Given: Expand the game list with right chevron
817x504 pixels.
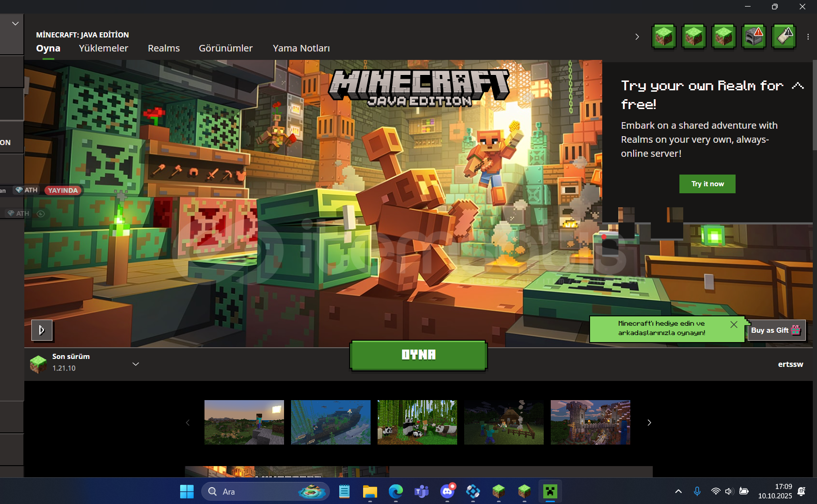Looking at the screenshot, I should [637, 37].
